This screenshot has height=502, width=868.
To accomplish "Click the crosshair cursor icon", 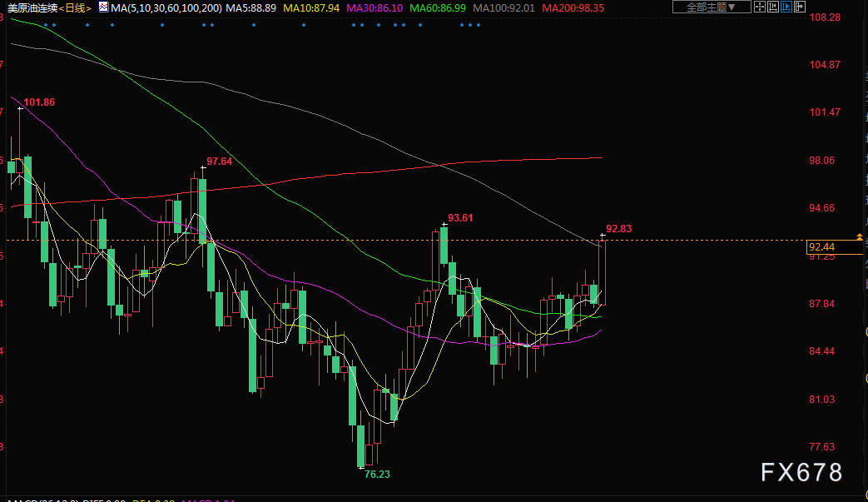I will click(x=760, y=7).
